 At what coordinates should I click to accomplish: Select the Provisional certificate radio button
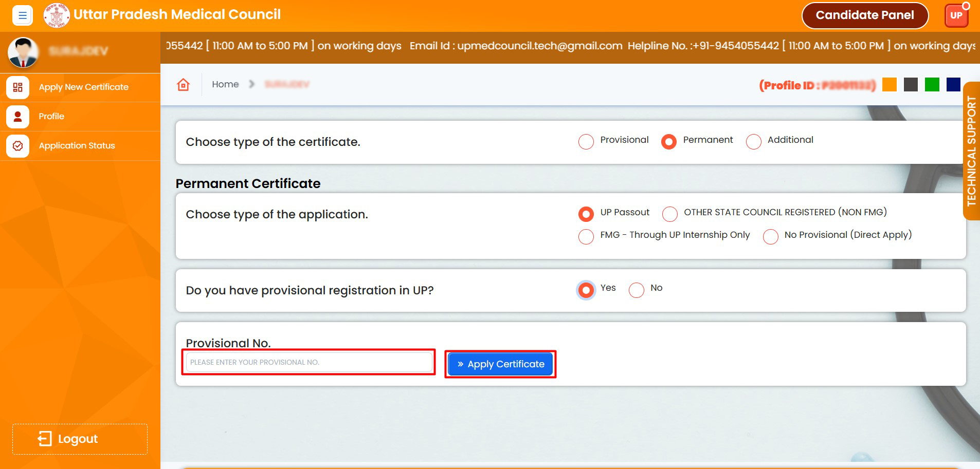(586, 141)
